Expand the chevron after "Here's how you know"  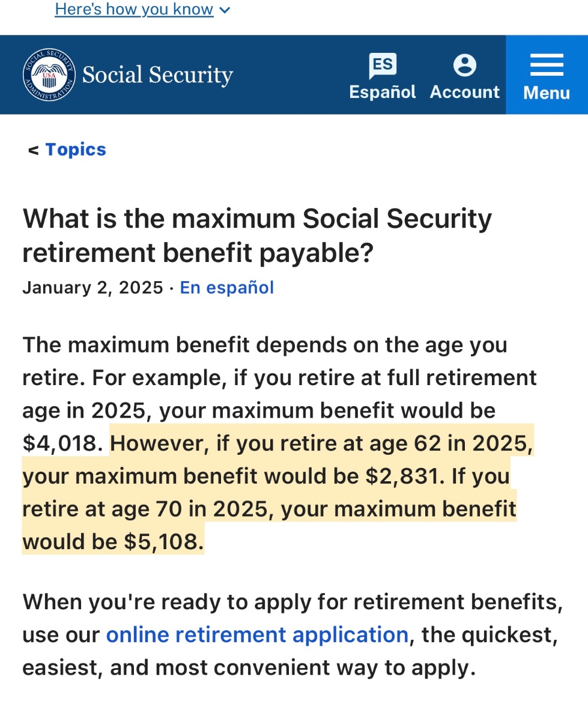225,10
